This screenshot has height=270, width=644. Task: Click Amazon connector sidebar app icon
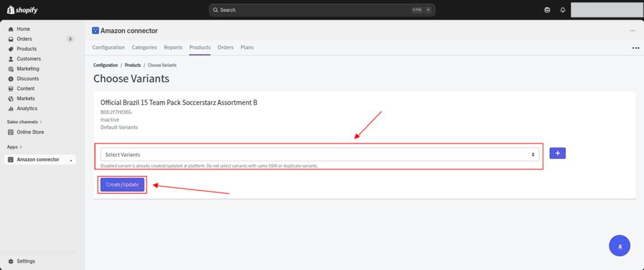click(11, 159)
